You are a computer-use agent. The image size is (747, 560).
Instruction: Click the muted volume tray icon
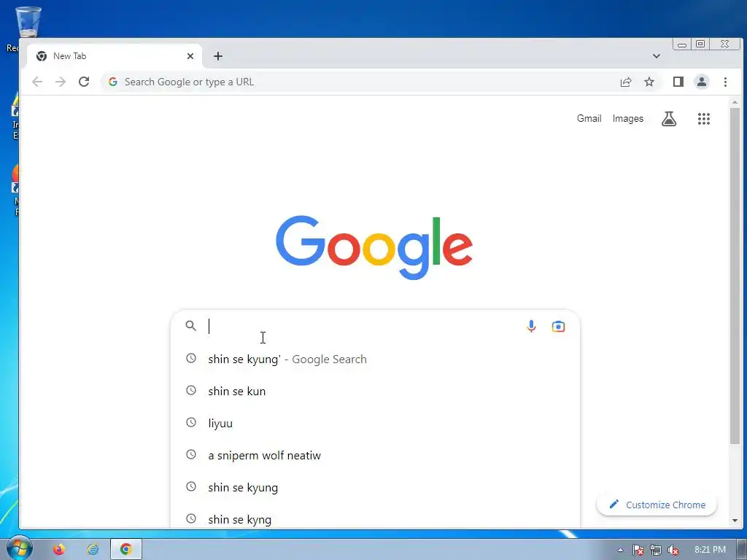click(673, 550)
